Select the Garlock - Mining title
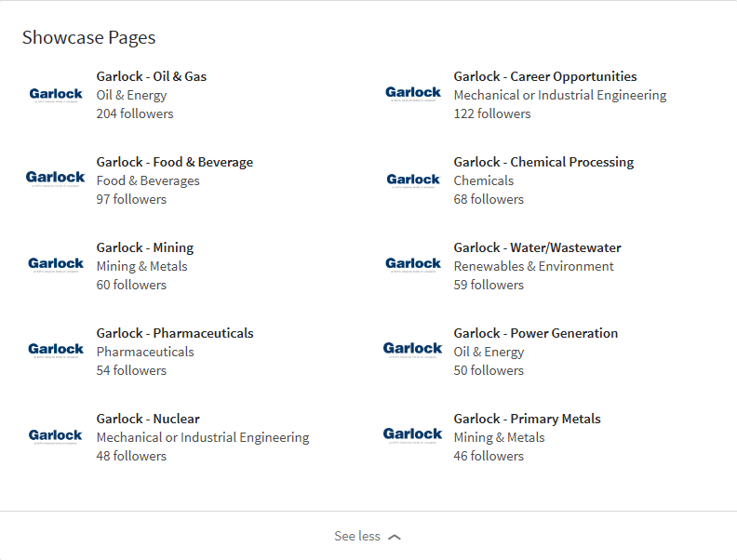 click(145, 247)
